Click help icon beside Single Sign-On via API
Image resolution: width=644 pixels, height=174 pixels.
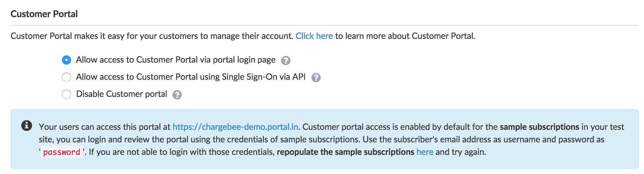pyautogui.click(x=316, y=78)
